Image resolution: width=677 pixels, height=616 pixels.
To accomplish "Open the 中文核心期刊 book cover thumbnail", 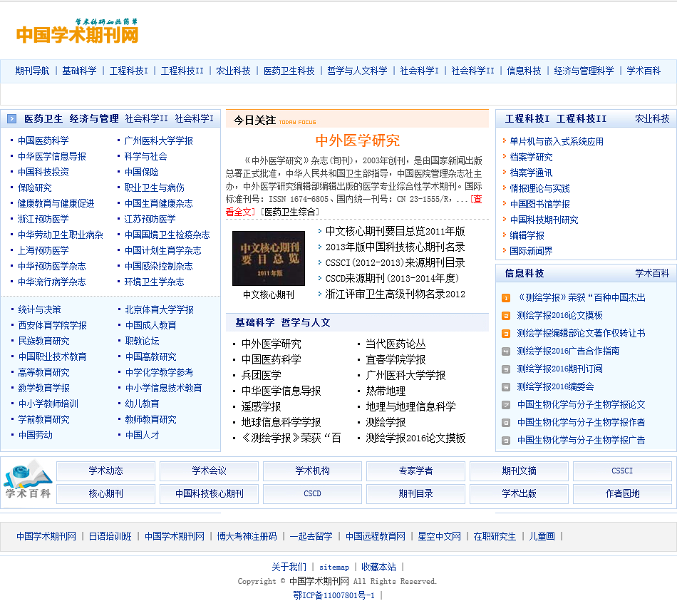I will pyautogui.click(x=269, y=258).
